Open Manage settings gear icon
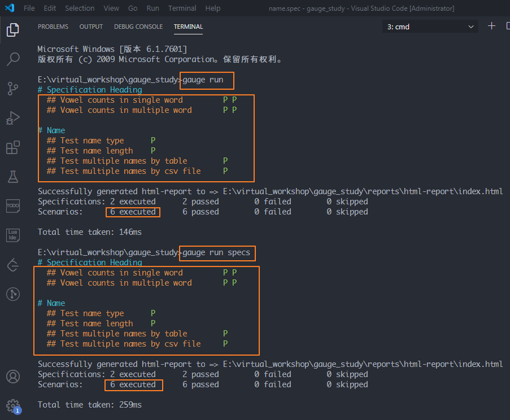Image resolution: width=510 pixels, height=420 pixels. pos(13,406)
